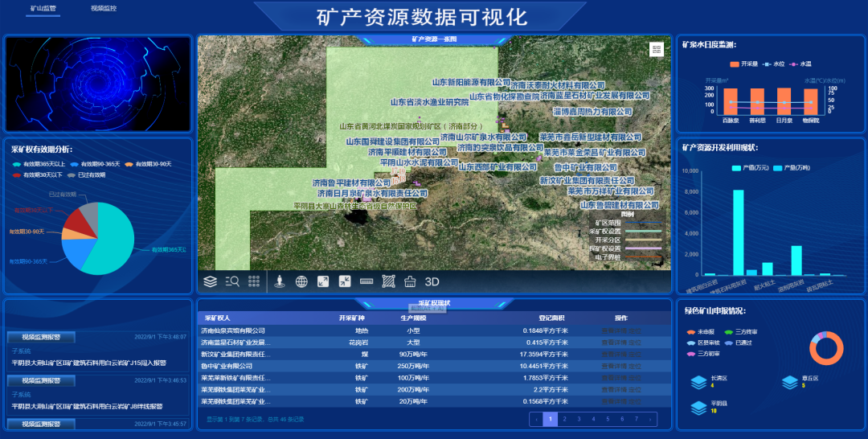868x439 pixels.
Task: Click 查看详情 for 鲁中矿业有限公司 row
Action: point(614,366)
